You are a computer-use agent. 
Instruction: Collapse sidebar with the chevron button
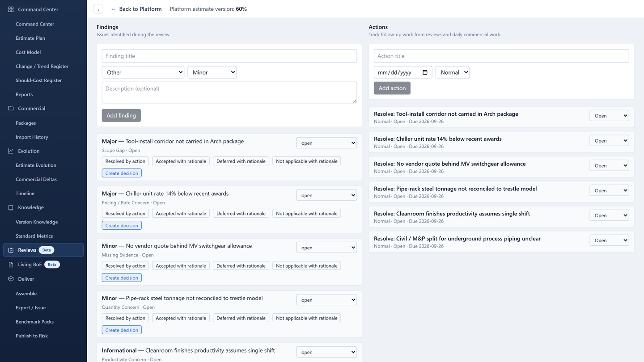(98, 9)
